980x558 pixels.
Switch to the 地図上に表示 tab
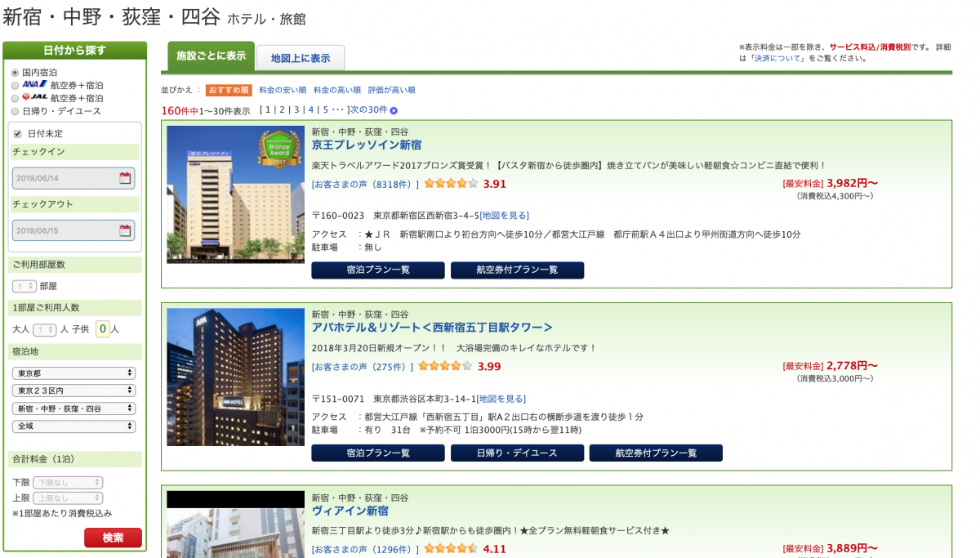[x=301, y=58]
